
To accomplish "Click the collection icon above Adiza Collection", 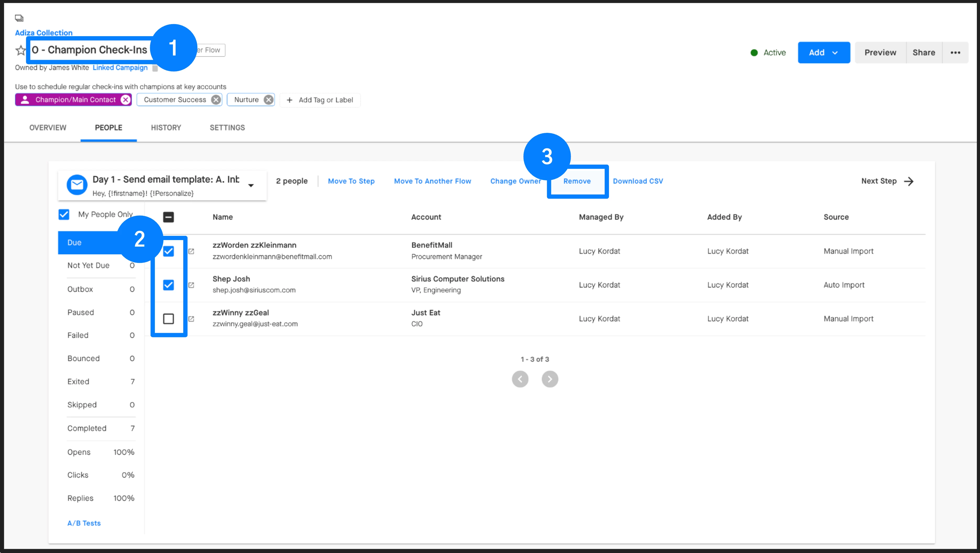I will tap(19, 18).
